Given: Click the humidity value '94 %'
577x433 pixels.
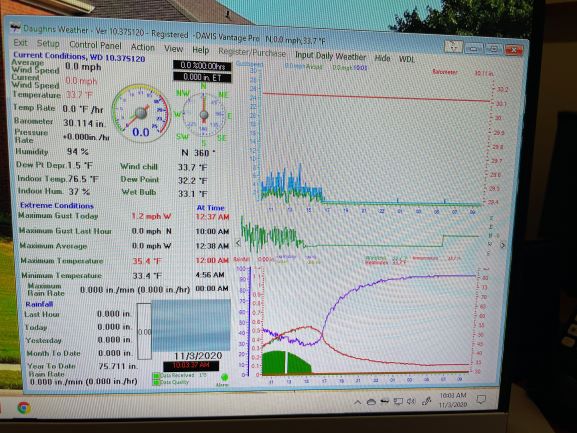Looking at the screenshot, I should pos(78,151).
